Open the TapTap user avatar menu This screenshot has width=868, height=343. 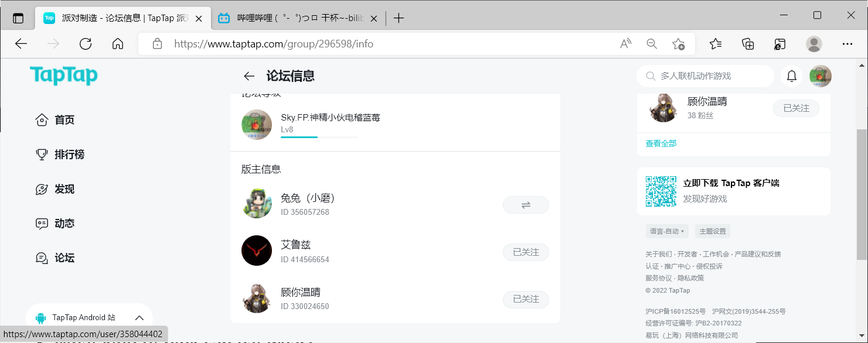[821, 76]
